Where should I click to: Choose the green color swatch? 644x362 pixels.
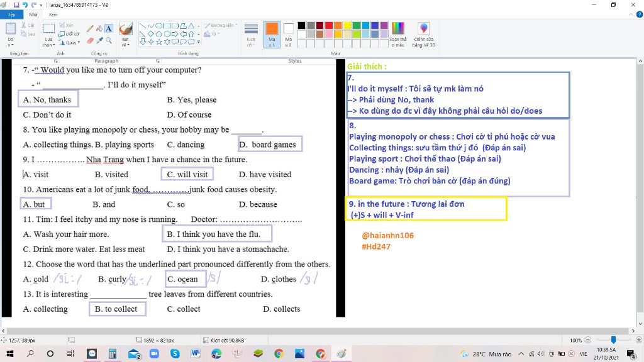click(357, 25)
